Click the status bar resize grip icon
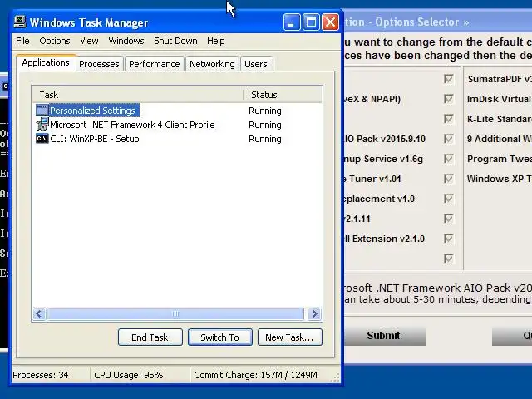532x399 pixels. point(335,377)
